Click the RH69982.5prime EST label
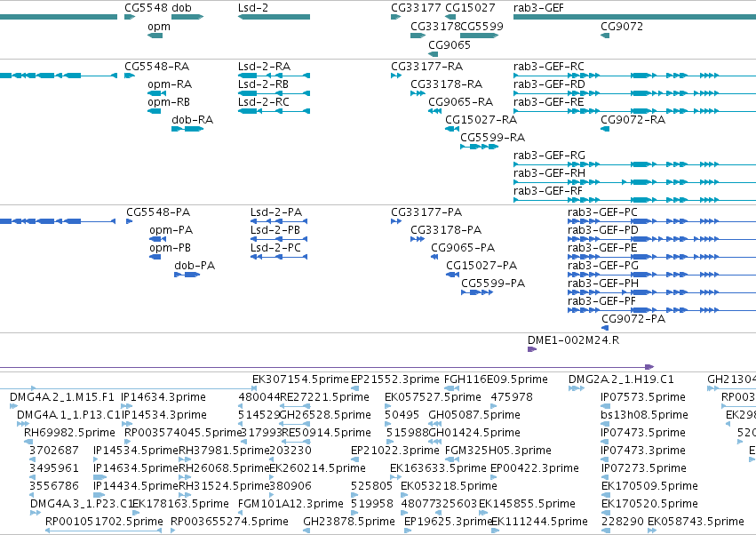756x535 pixels. [x=70, y=433]
